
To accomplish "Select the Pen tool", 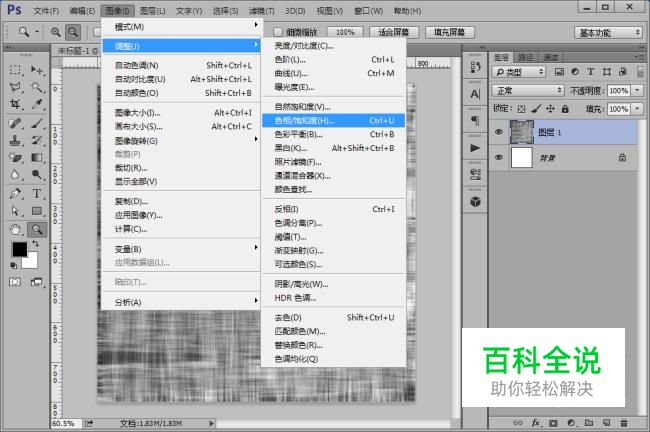I will coord(15,194).
